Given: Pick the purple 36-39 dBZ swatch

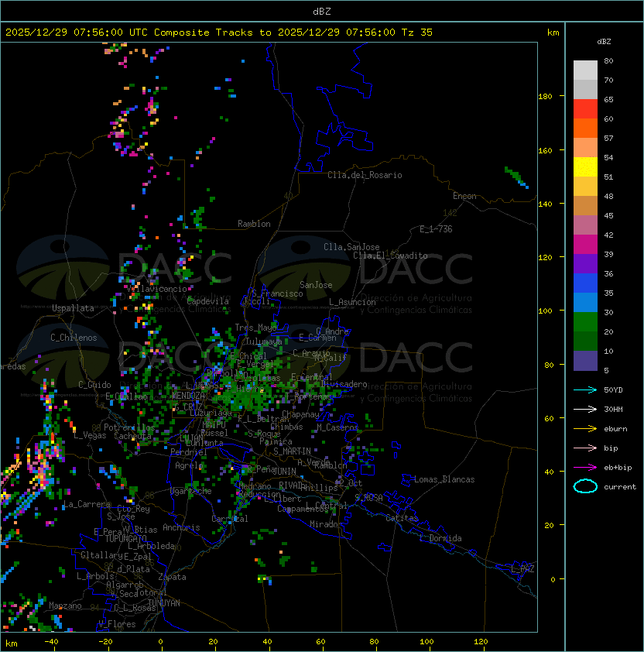Looking at the screenshot, I should (x=585, y=263).
